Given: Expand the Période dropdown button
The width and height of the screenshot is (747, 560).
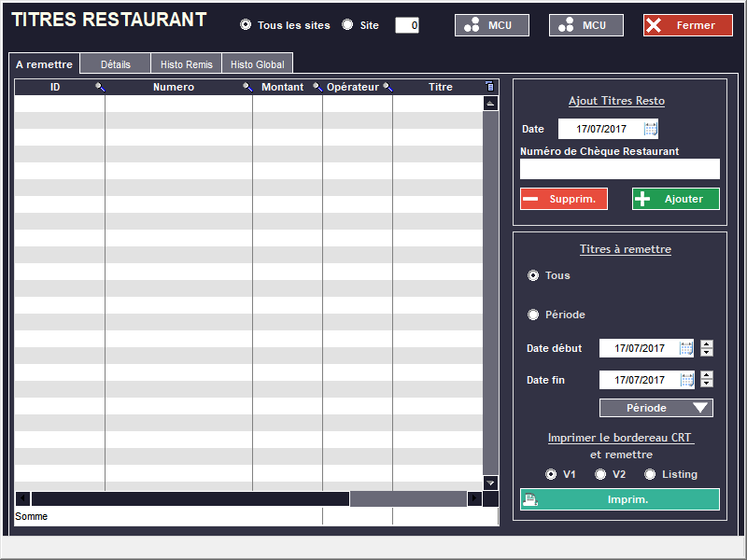Looking at the screenshot, I should click(x=655, y=408).
